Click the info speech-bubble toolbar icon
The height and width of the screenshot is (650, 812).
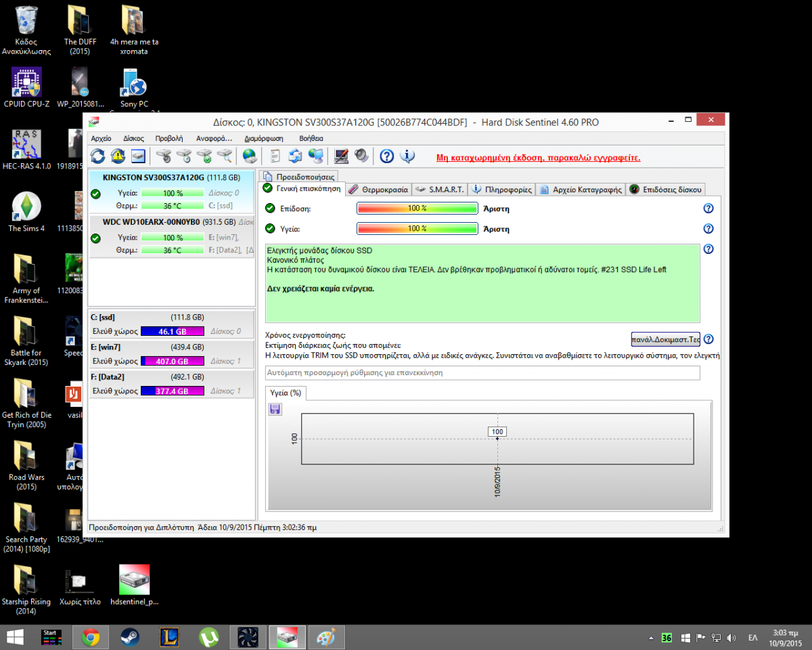tap(407, 156)
